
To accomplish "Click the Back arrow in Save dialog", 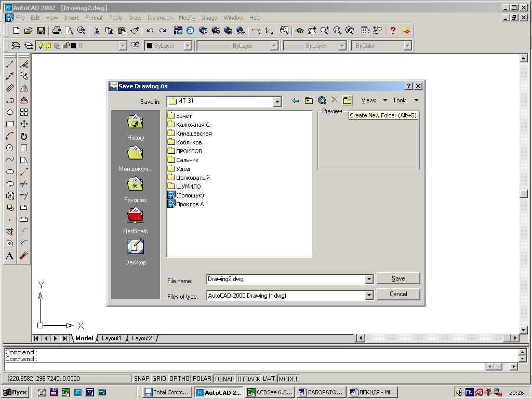I will 296,100.
